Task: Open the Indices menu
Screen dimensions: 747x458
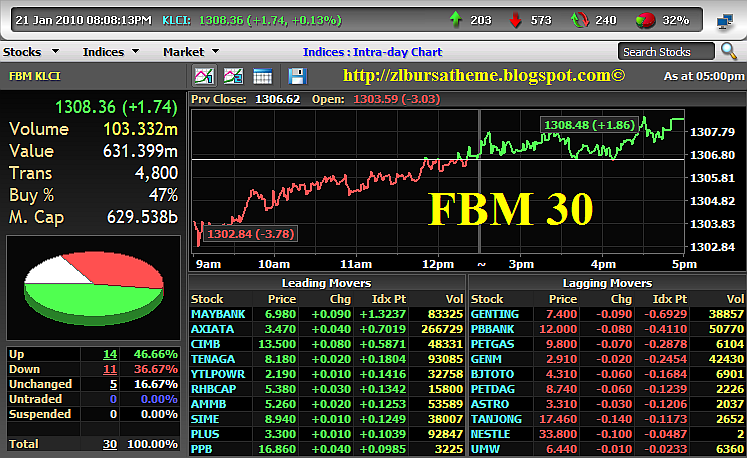Action: coord(103,52)
